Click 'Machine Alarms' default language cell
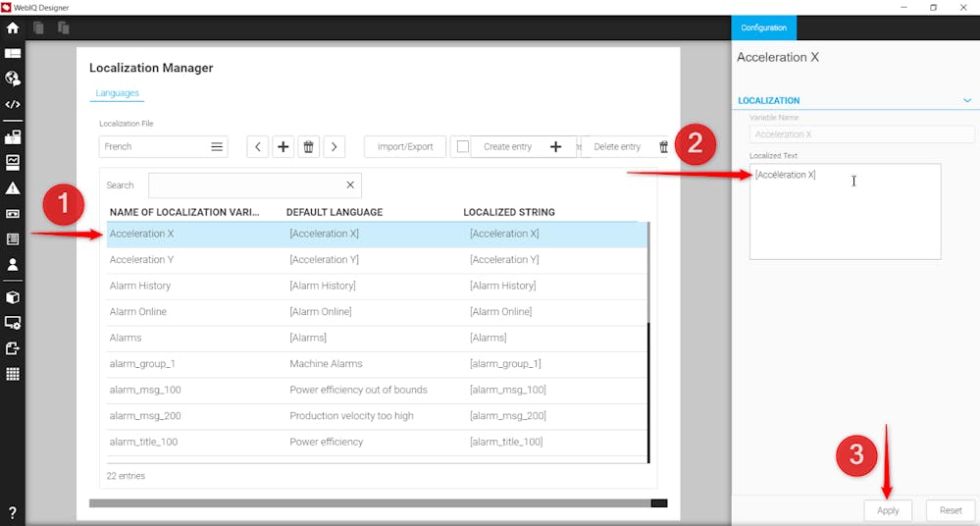 click(326, 363)
